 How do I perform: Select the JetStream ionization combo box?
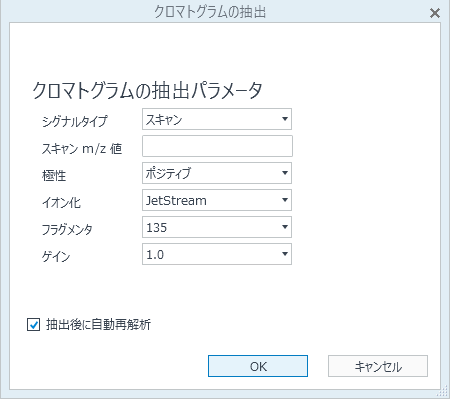217,200
